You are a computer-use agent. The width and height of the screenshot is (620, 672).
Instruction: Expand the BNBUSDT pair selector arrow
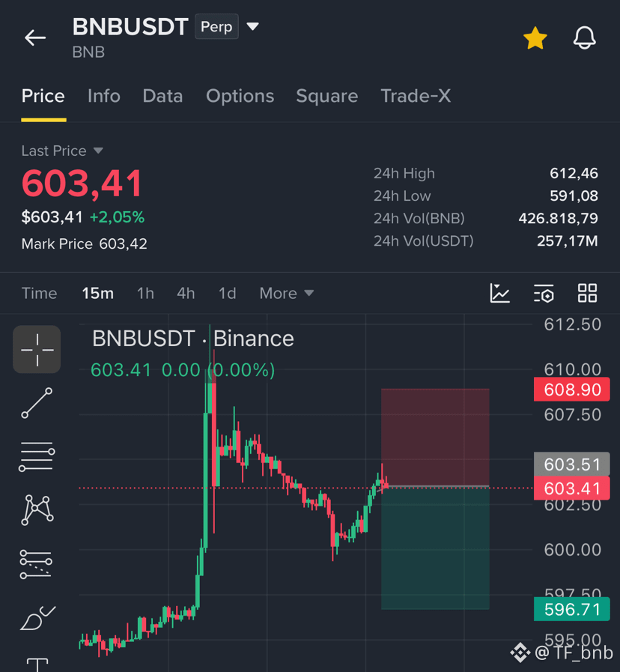[253, 26]
